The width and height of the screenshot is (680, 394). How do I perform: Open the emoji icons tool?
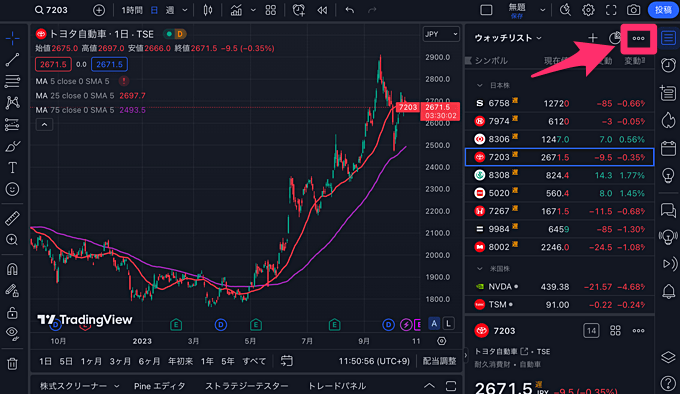tap(12, 189)
